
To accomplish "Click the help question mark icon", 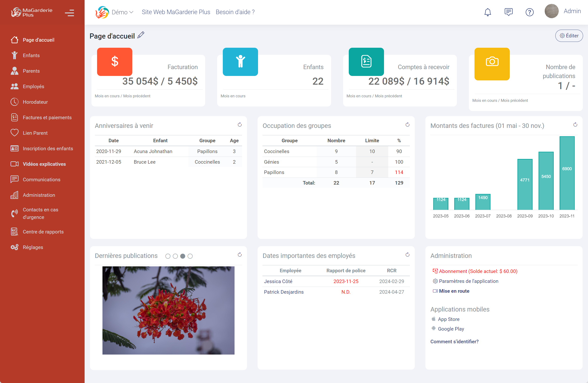I will [529, 12].
